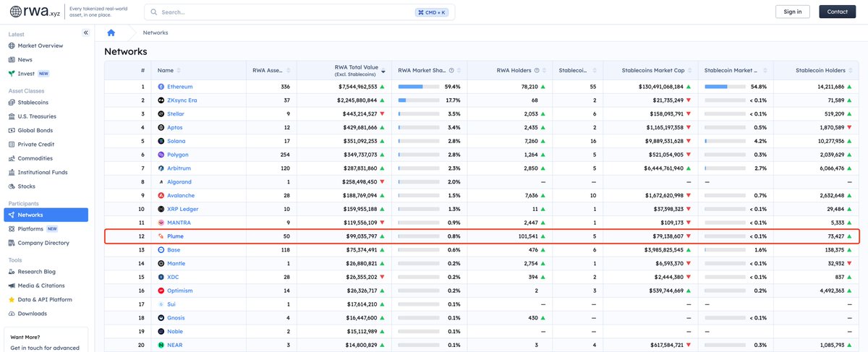
Task: Focus the Search input field
Action: point(299,12)
